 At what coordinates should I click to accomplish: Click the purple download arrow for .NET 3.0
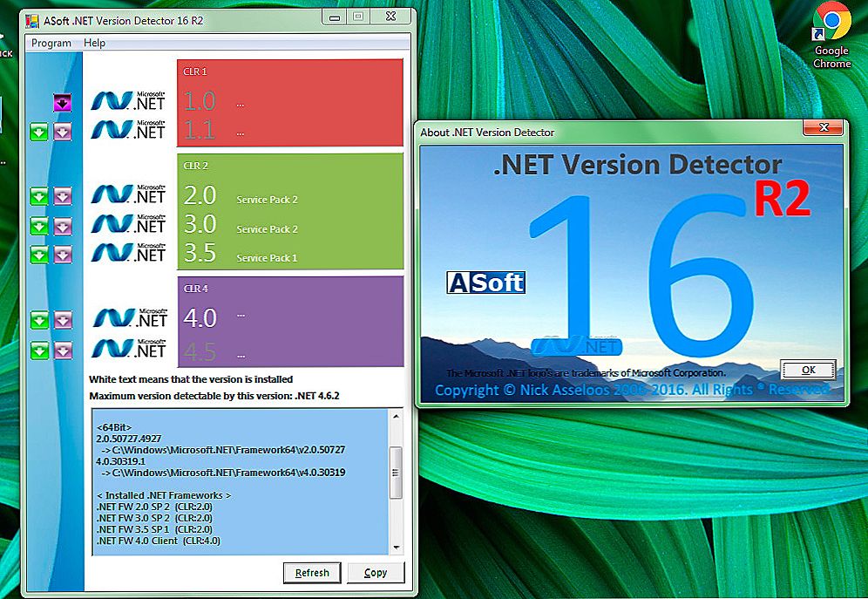pyautogui.click(x=63, y=226)
